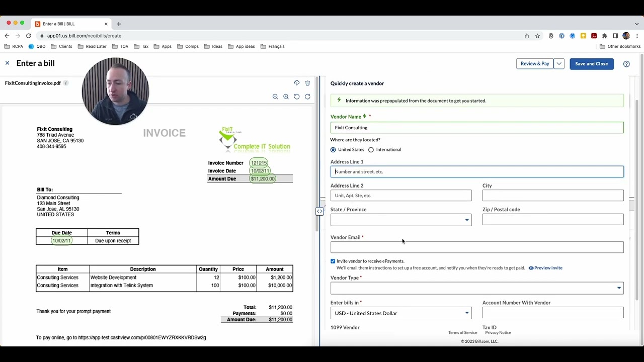Open the Read Later bookmark folder
Viewport: 644px width, 362px height.
92,46
